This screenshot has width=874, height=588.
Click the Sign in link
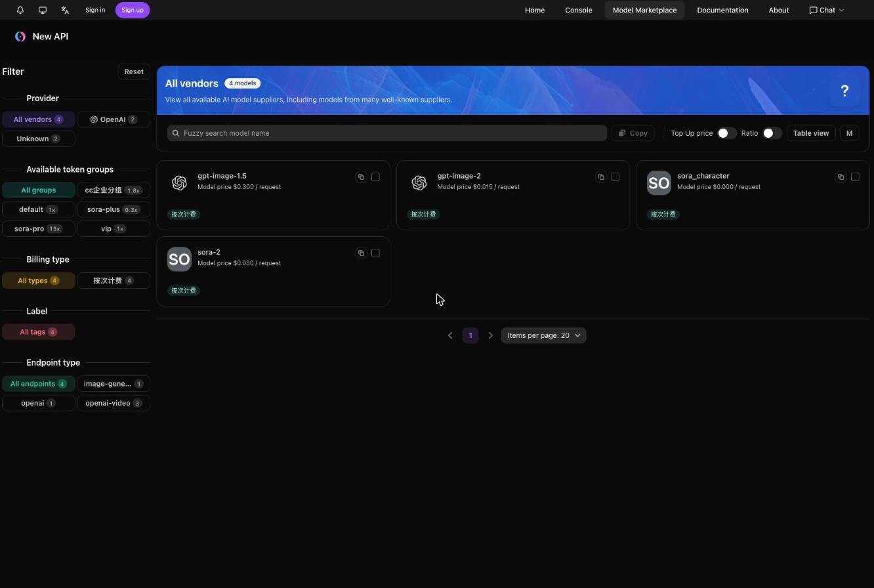coord(95,10)
